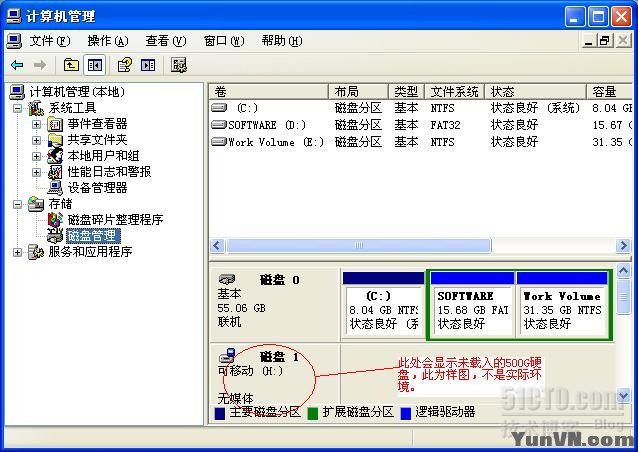Click the 磁盘管理 tree icon
This screenshot has height=452, width=638.
tap(55, 236)
